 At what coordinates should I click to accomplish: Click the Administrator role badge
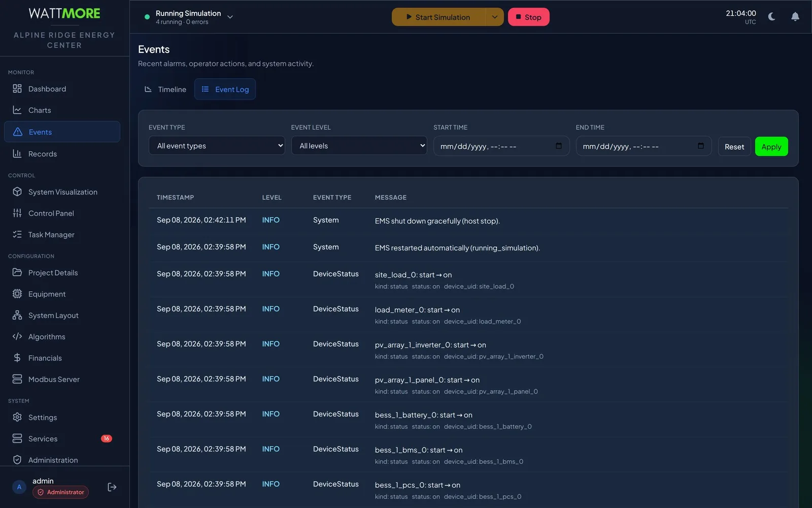pos(61,492)
